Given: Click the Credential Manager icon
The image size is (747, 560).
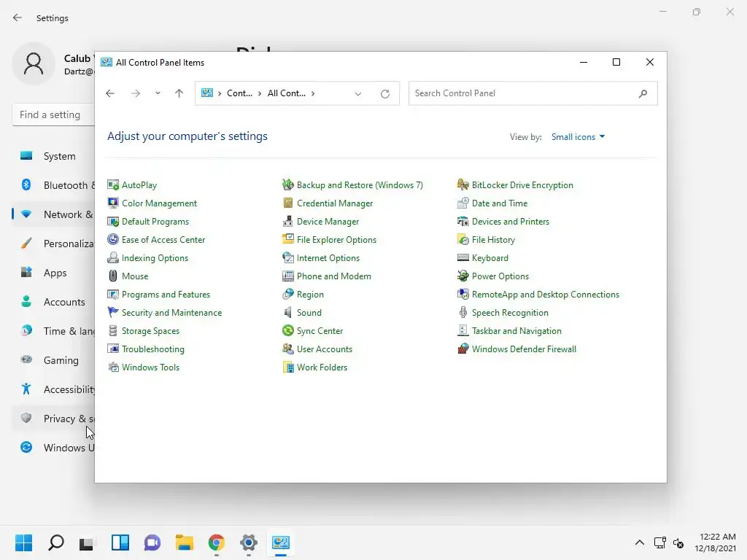Looking at the screenshot, I should click(287, 203).
